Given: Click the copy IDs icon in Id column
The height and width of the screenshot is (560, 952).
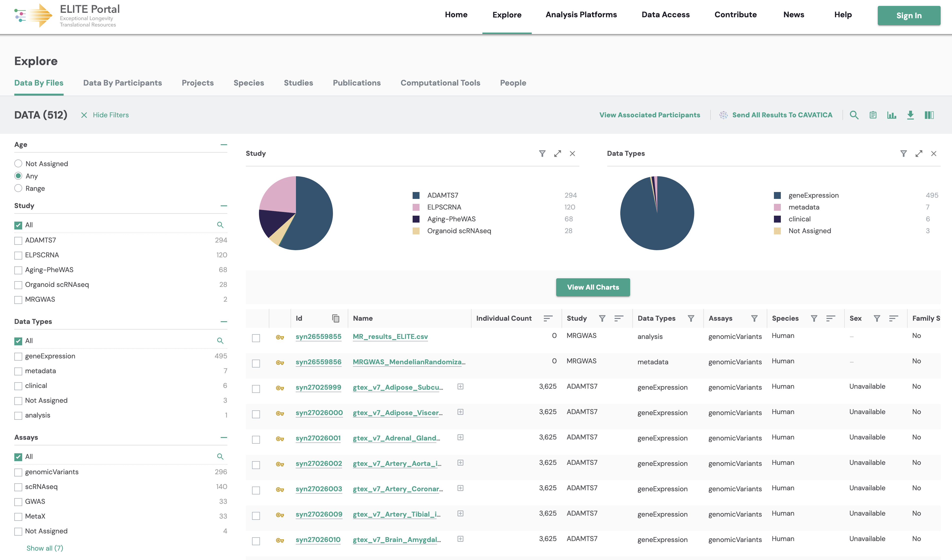Looking at the screenshot, I should click(335, 318).
